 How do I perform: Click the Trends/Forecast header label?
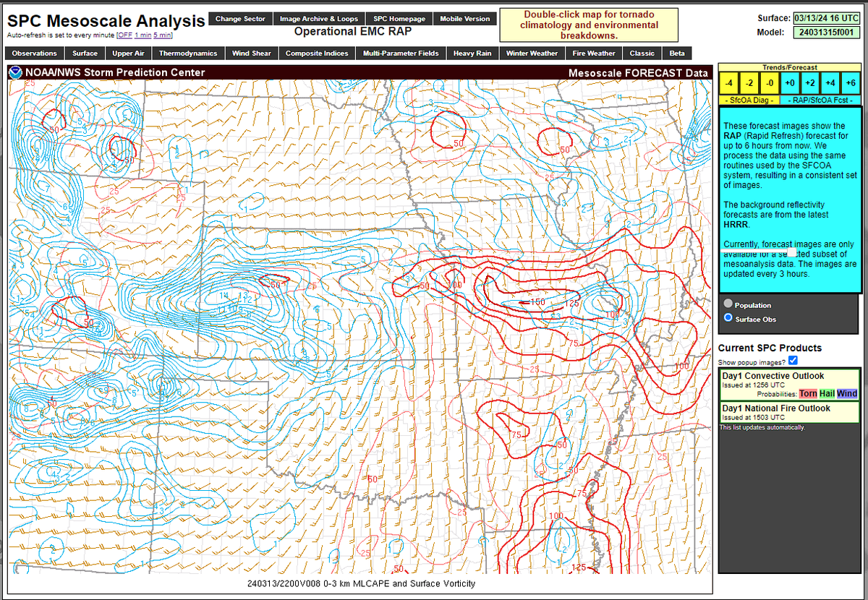coord(790,67)
